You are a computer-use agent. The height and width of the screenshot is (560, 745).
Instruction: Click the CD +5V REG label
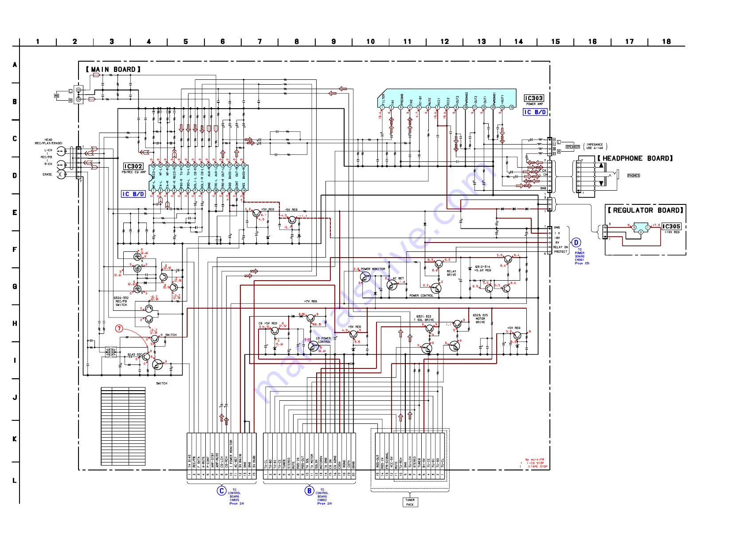pos(268,323)
